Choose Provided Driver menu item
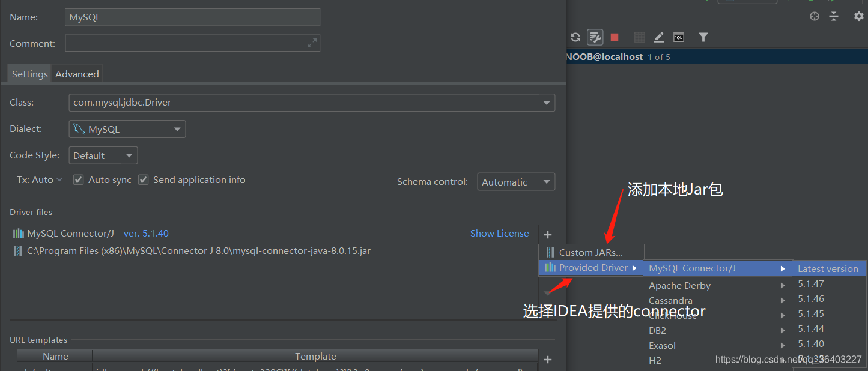This screenshot has width=868, height=371. pos(591,267)
